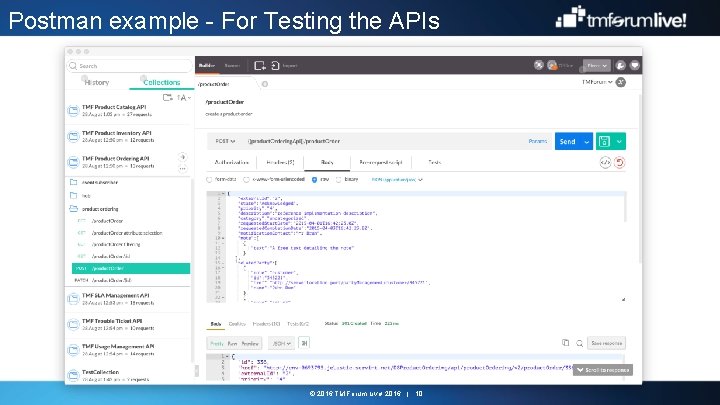
Task: Open the POST method dropdown
Action: click(225, 141)
